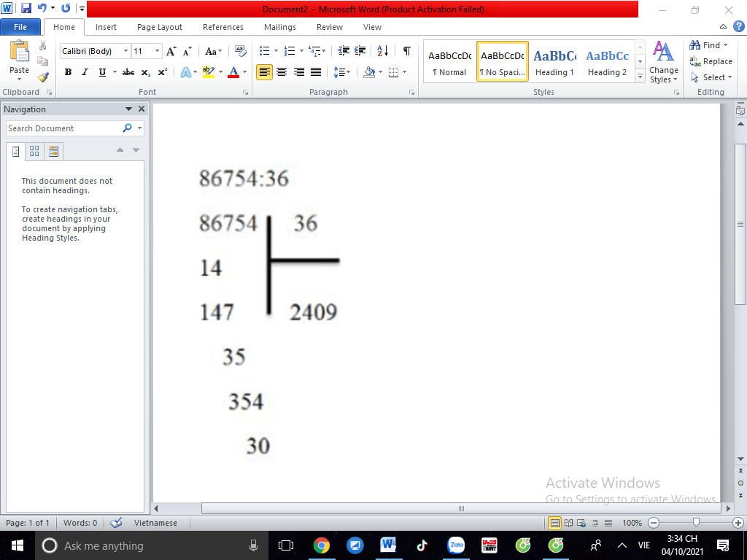747x560 pixels.
Task: Expand numbering list dropdown
Action: [301, 51]
